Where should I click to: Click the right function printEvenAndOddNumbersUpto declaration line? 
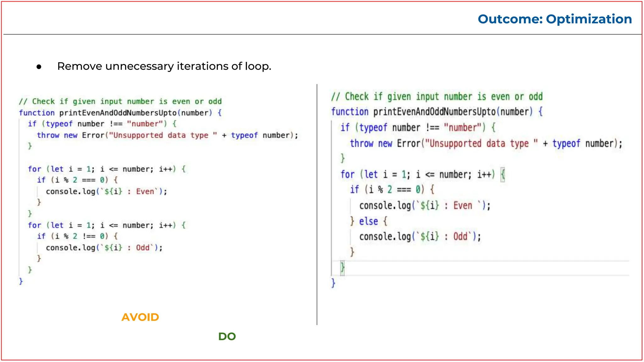tap(437, 112)
